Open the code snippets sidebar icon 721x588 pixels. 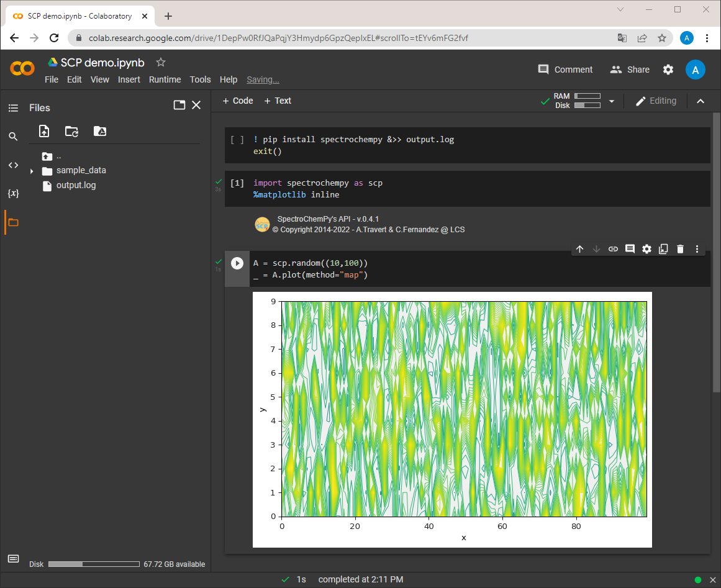(13, 165)
